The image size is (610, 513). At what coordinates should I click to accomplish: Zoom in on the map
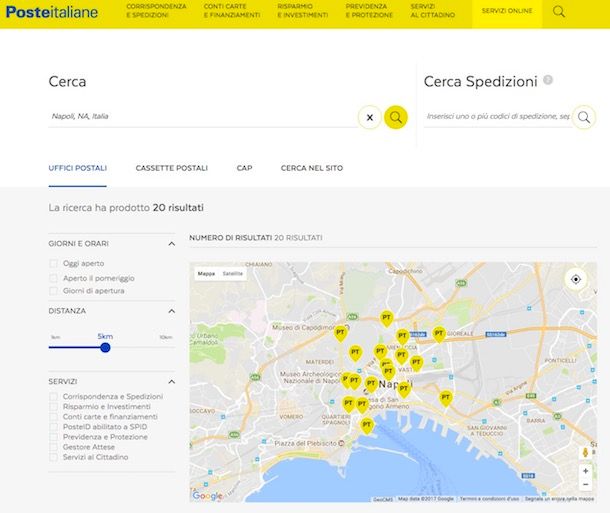586,471
